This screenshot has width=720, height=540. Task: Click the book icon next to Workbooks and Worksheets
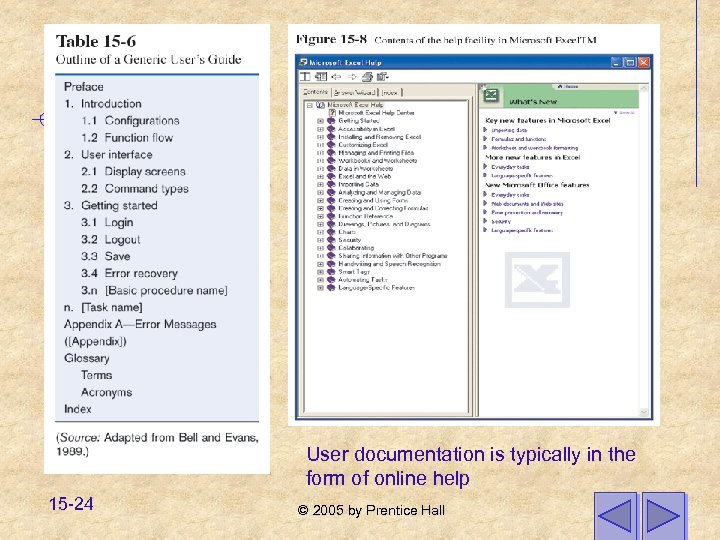coord(331,161)
